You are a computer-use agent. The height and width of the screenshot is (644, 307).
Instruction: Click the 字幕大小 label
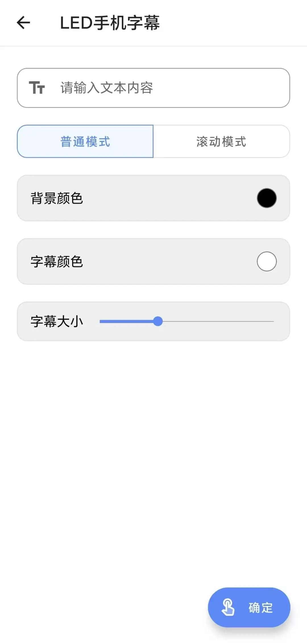(x=57, y=321)
